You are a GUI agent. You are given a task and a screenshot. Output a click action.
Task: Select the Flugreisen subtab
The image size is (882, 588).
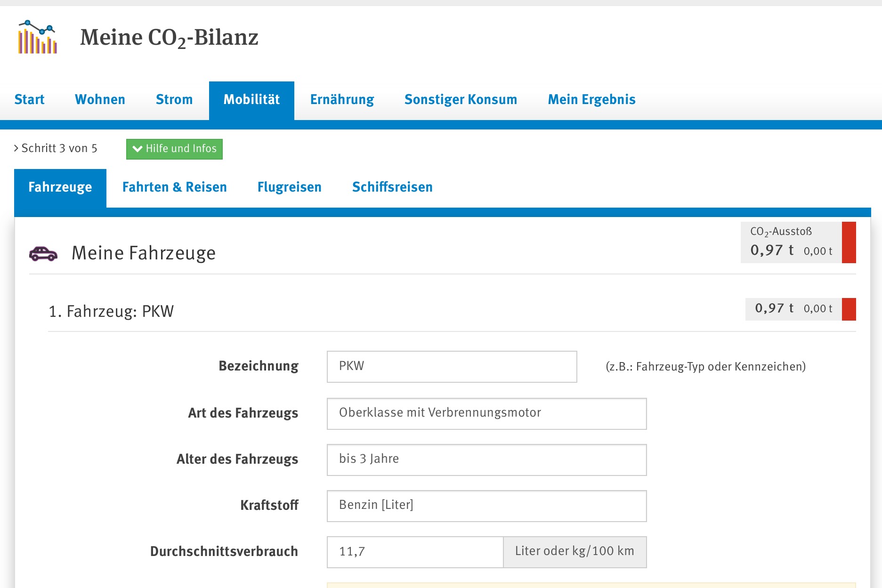(289, 187)
